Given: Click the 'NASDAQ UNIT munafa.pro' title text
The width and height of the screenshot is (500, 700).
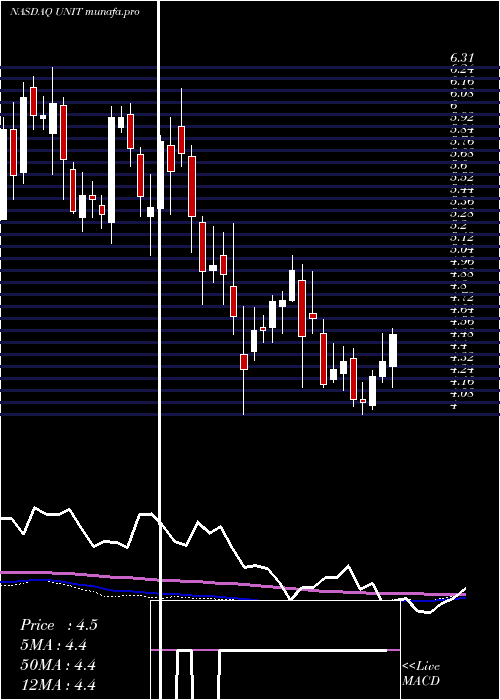Looking at the screenshot, I should [75, 12].
